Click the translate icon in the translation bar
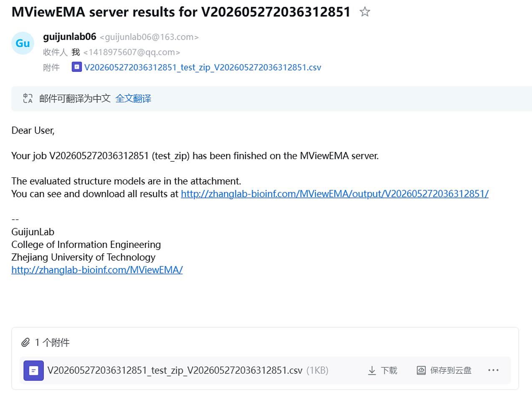This screenshot has width=532, height=394. [28, 98]
